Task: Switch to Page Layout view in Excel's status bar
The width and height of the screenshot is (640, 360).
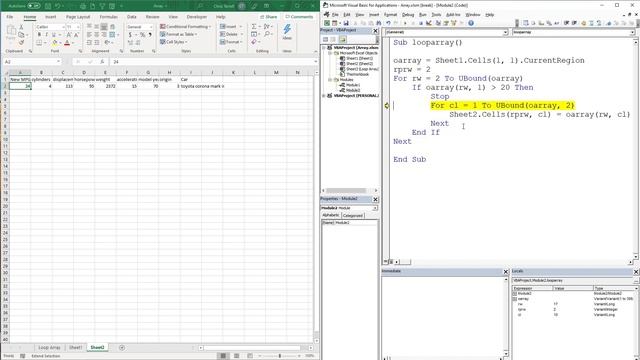Action: point(236,356)
